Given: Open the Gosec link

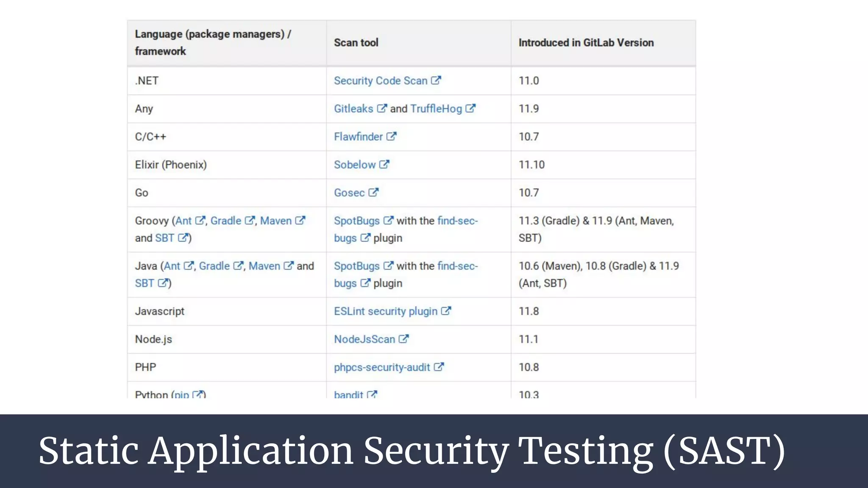Looking at the screenshot, I should 349,192.
